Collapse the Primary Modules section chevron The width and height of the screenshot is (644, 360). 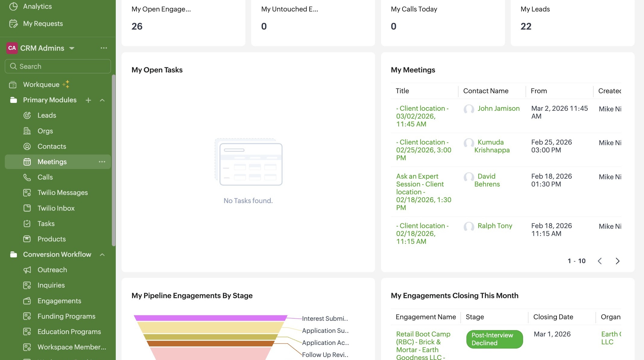pyautogui.click(x=102, y=100)
